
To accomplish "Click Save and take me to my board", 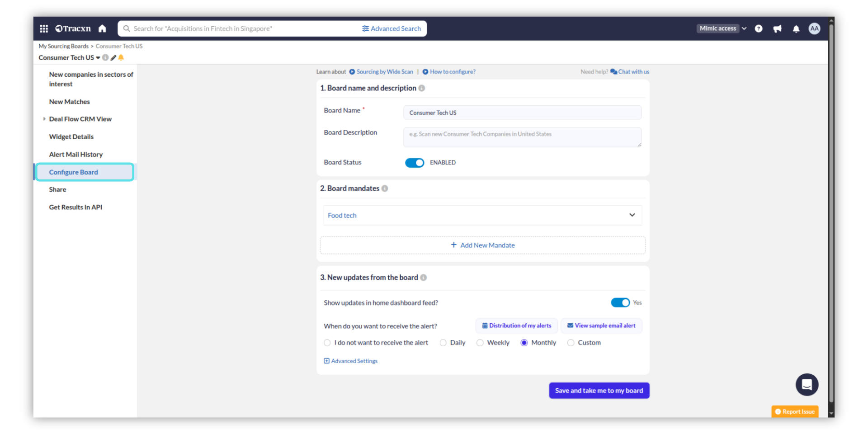I will pos(599,391).
